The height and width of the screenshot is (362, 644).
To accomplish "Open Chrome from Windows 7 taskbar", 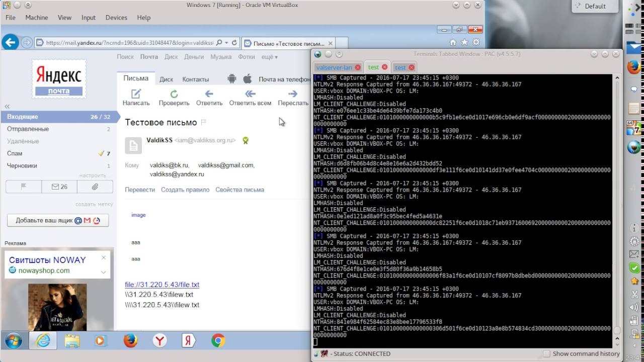I will 218,340.
